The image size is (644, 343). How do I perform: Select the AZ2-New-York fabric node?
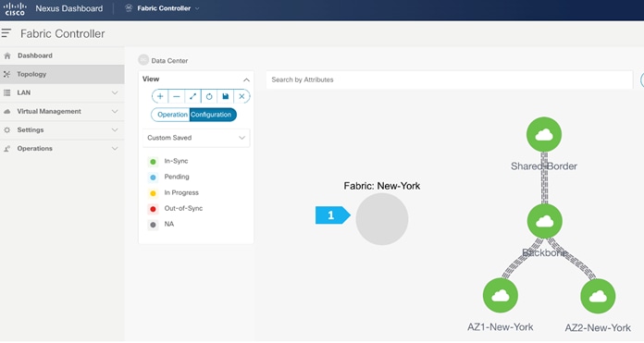tap(598, 296)
